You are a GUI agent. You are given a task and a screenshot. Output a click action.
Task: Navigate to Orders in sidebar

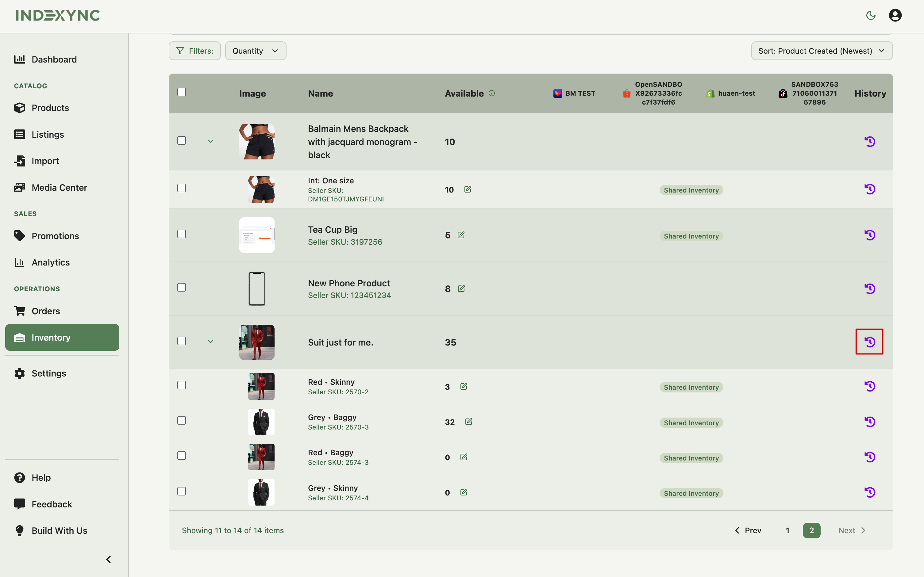[62, 311]
